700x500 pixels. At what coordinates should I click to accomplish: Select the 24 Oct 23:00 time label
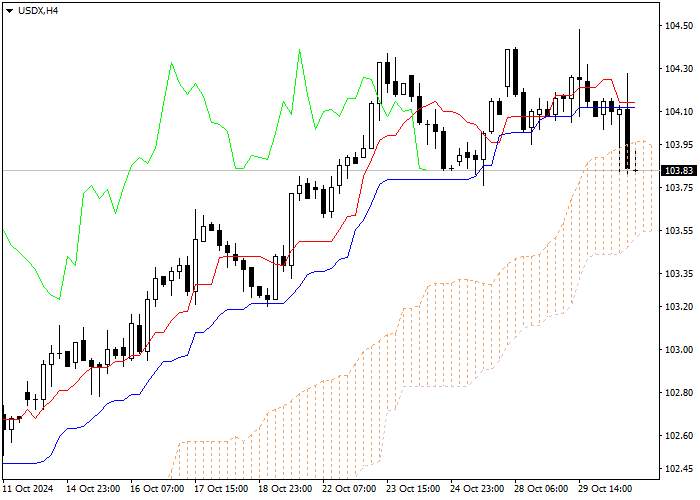point(477,489)
